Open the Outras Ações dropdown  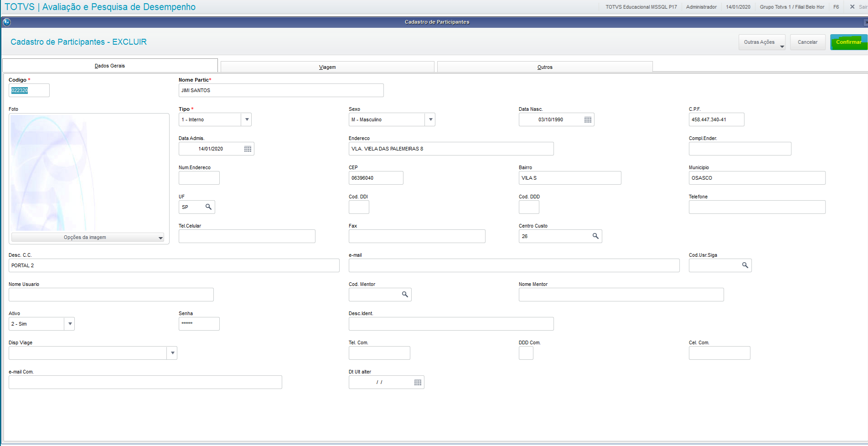[x=762, y=42]
